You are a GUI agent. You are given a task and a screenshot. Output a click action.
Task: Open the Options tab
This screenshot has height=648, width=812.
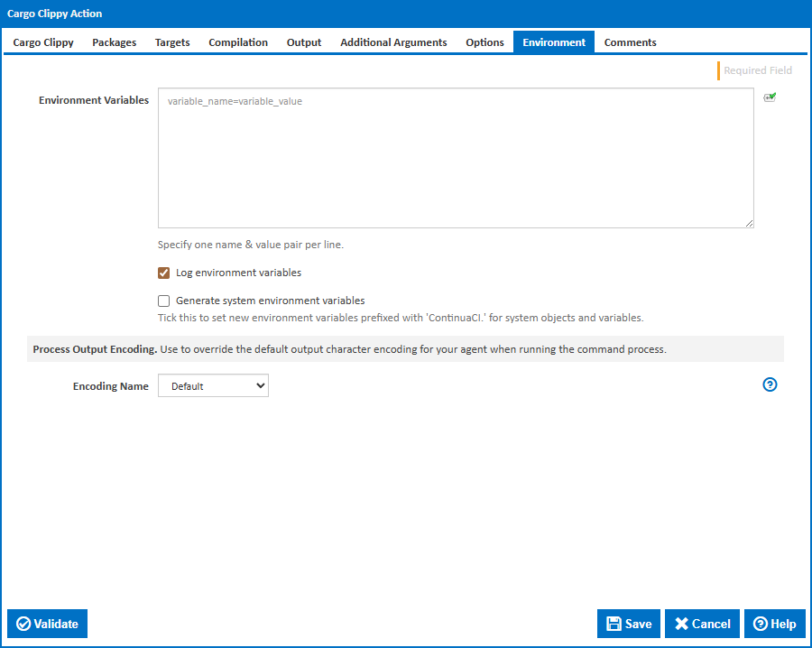coord(484,42)
